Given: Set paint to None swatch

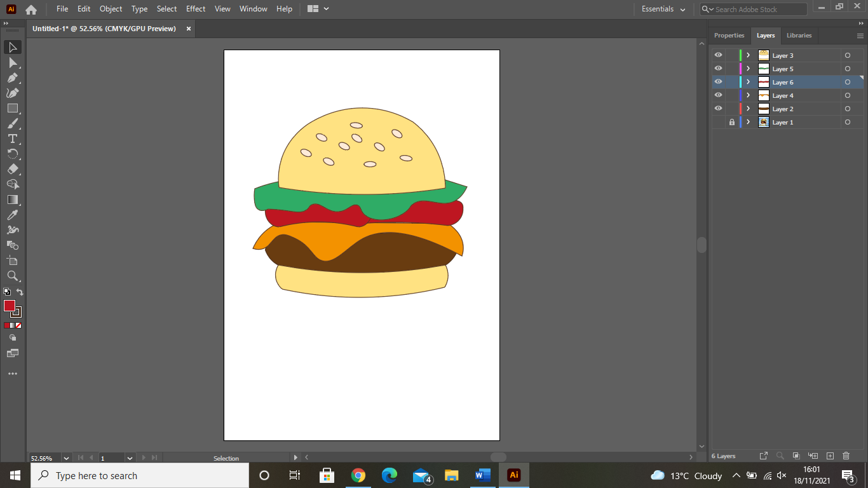Looking at the screenshot, I should pyautogui.click(x=19, y=325).
